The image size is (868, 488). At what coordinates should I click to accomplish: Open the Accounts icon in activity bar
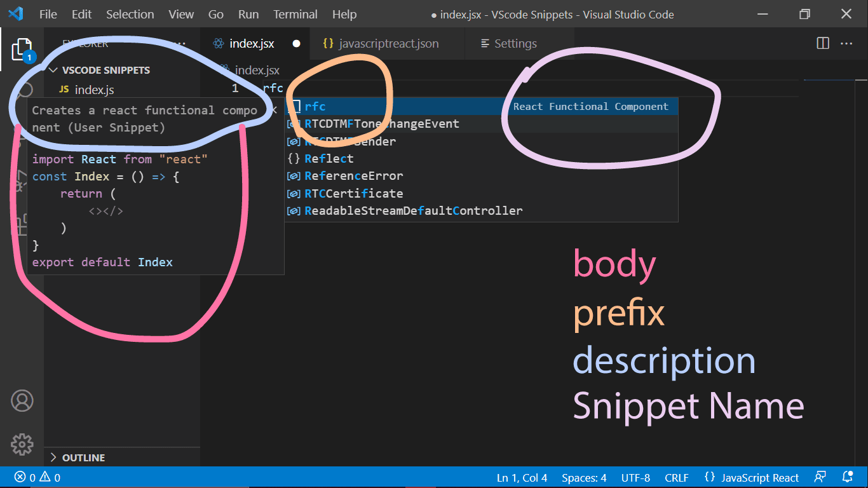pos(22,401)
